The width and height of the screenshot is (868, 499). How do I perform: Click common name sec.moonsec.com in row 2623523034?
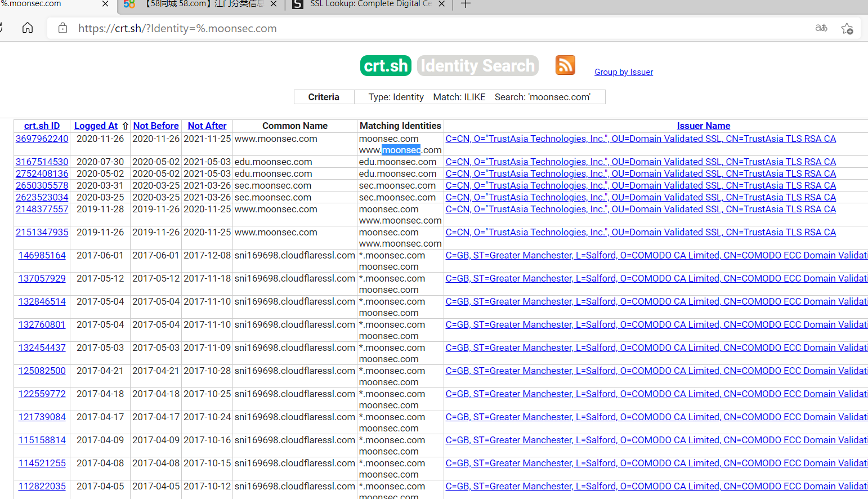pos(273,198)
